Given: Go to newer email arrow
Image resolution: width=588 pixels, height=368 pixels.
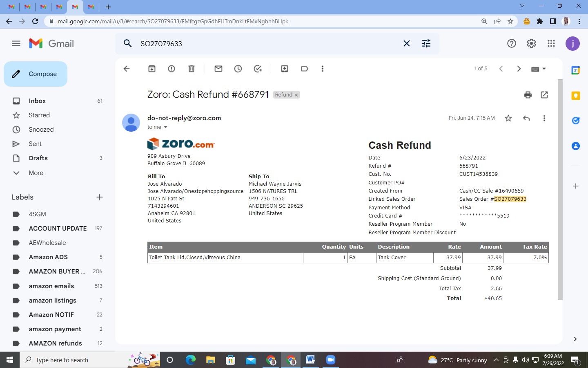Looking at the screenshot, I should (501, 69).
